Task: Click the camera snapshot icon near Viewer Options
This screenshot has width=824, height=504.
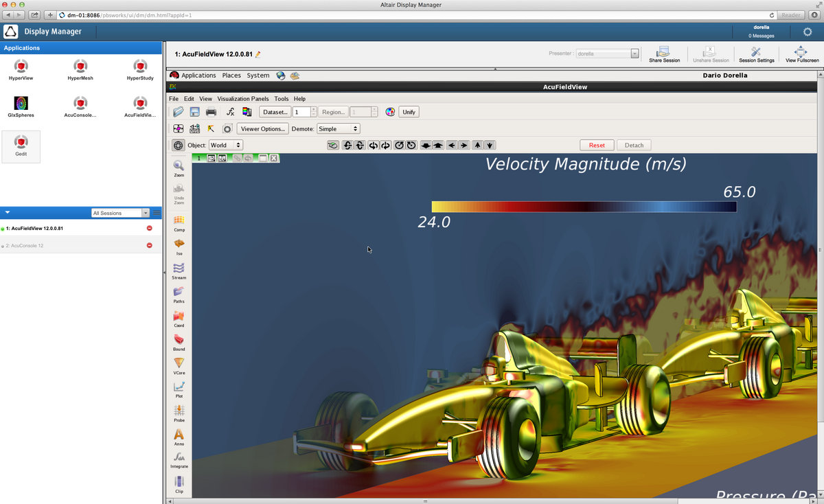Action: coord(227,128)
